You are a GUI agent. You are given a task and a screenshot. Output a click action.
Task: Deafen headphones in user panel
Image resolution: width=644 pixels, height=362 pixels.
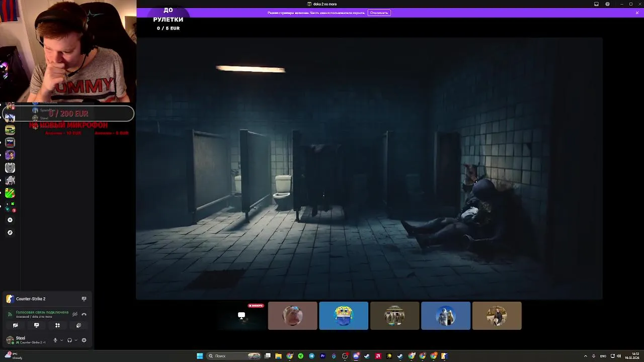point(70,340)
